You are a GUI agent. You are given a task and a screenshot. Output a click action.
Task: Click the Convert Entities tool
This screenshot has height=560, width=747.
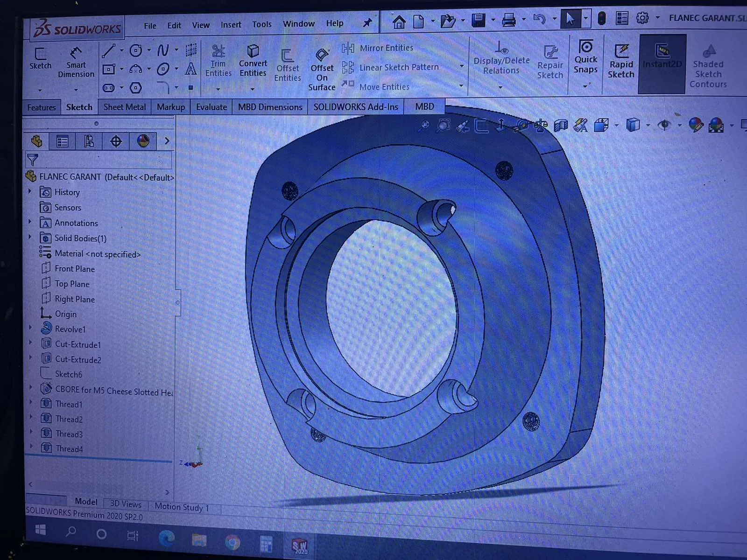[253, 61]
